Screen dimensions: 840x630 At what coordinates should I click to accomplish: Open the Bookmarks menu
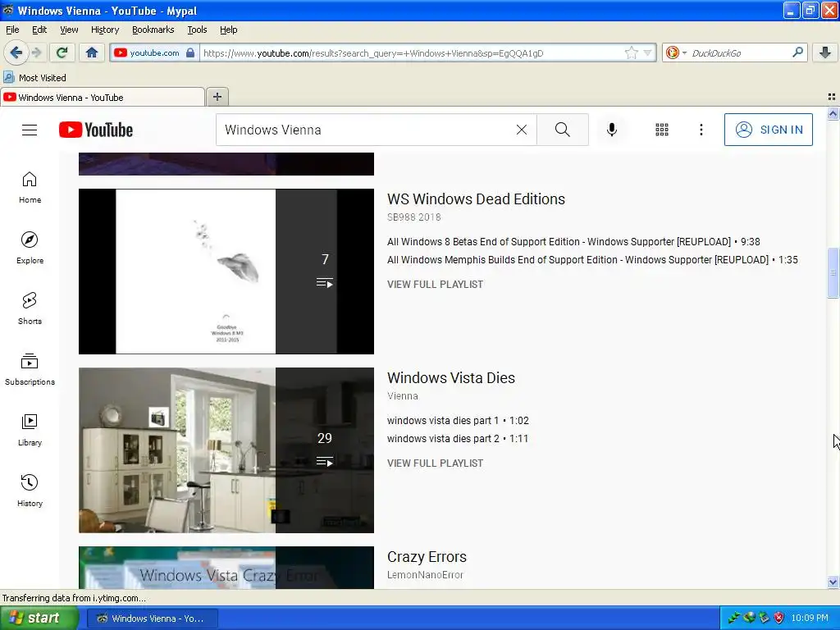(153, 30)
